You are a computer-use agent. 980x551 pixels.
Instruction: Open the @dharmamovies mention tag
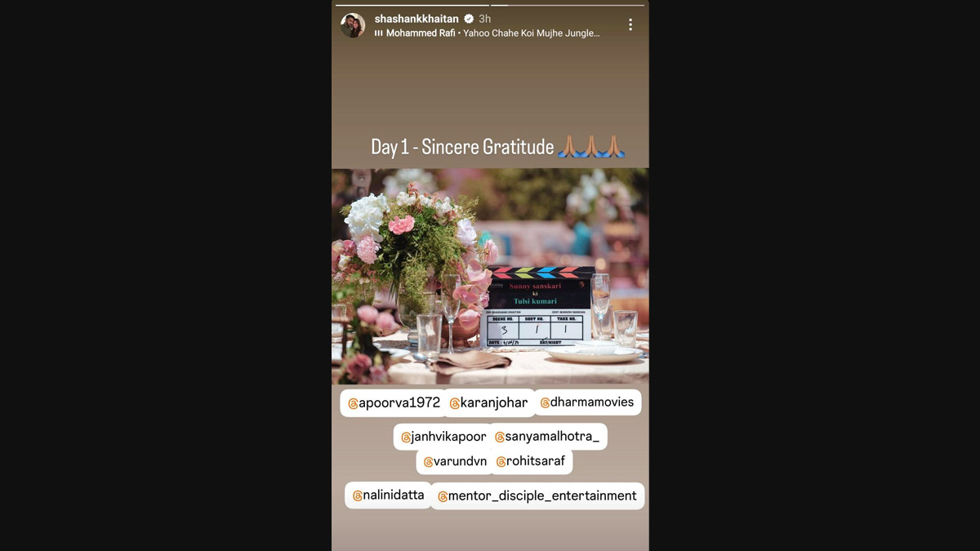(587, 402)
